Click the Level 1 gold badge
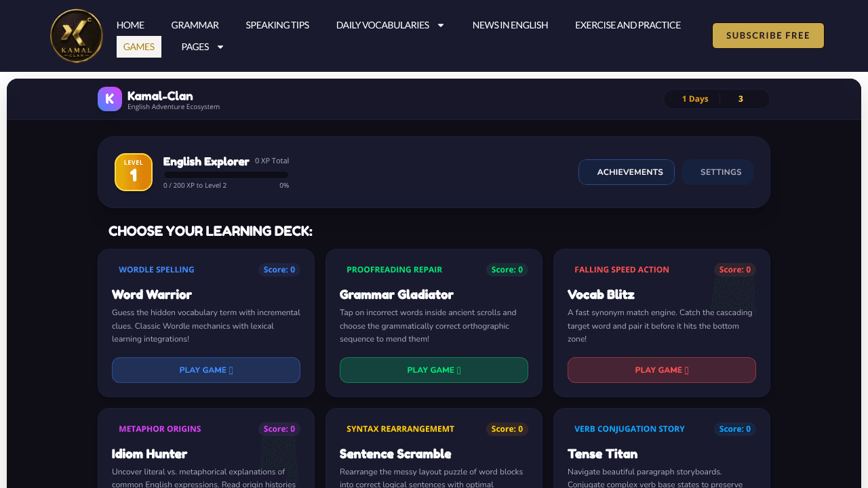868x488 pixels. [134, 172]
